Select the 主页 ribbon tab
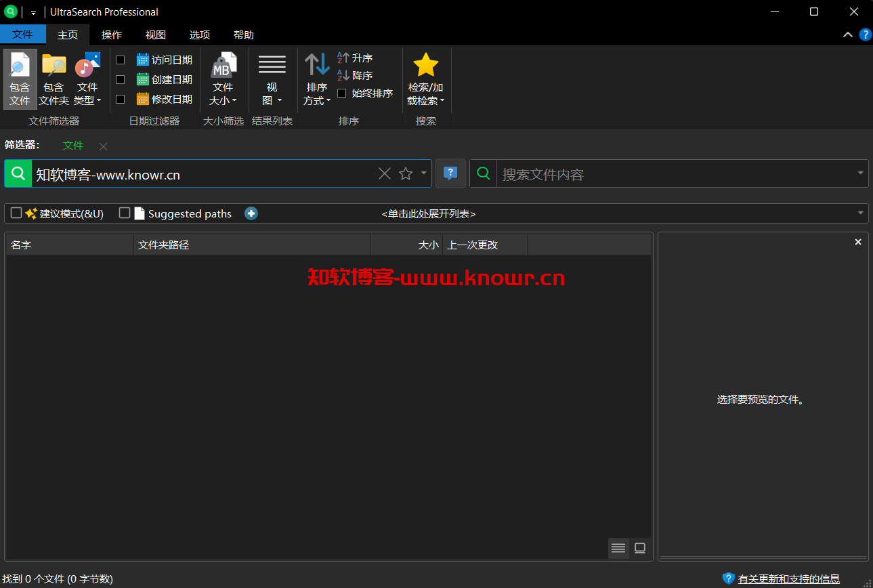873x588 pixels. (68, 35)
